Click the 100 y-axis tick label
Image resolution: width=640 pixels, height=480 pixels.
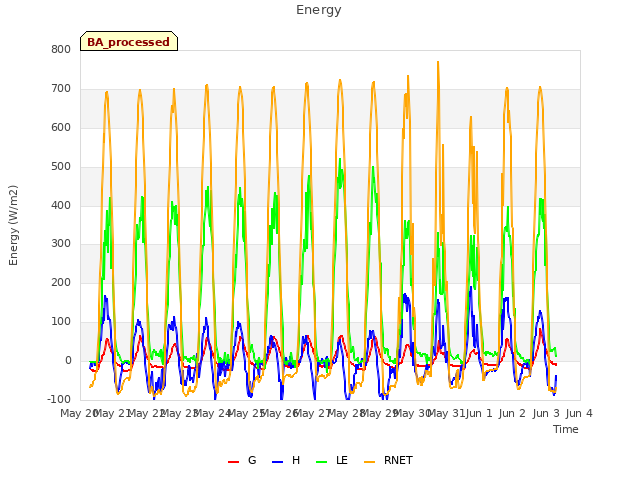pyautogui.click(x=61, y=322)
